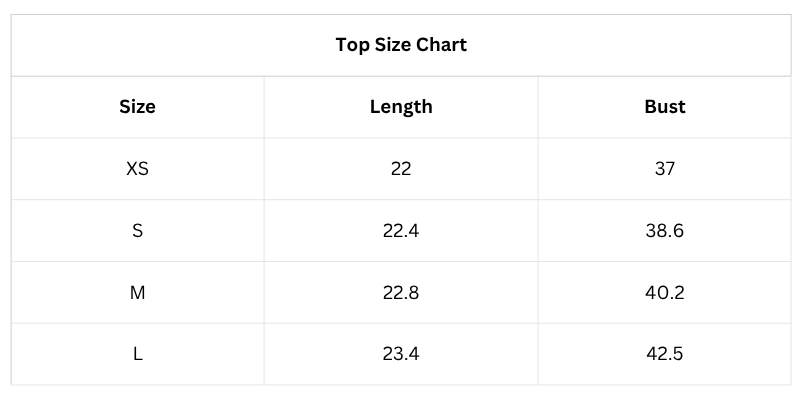Click the Top Size Chart title
This screenshot has height=400, width=800.
[401, 45]
